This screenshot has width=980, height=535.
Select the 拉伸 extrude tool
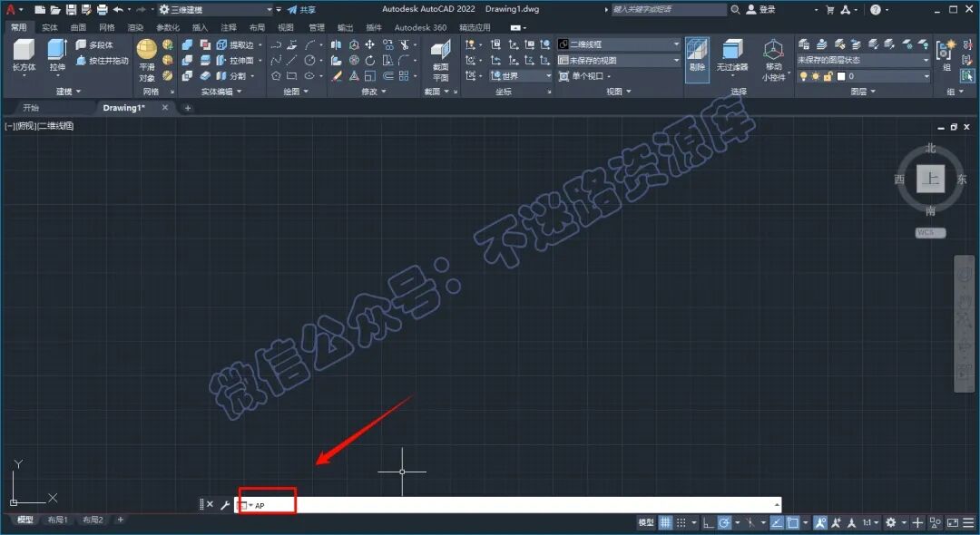[x=57, y=55]
